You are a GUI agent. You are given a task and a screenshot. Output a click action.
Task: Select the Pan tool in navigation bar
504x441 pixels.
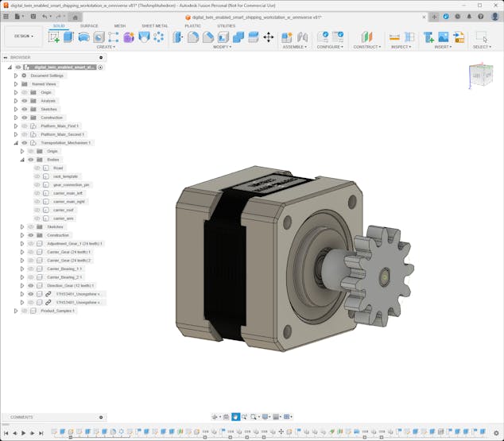[x=235, y=416]
